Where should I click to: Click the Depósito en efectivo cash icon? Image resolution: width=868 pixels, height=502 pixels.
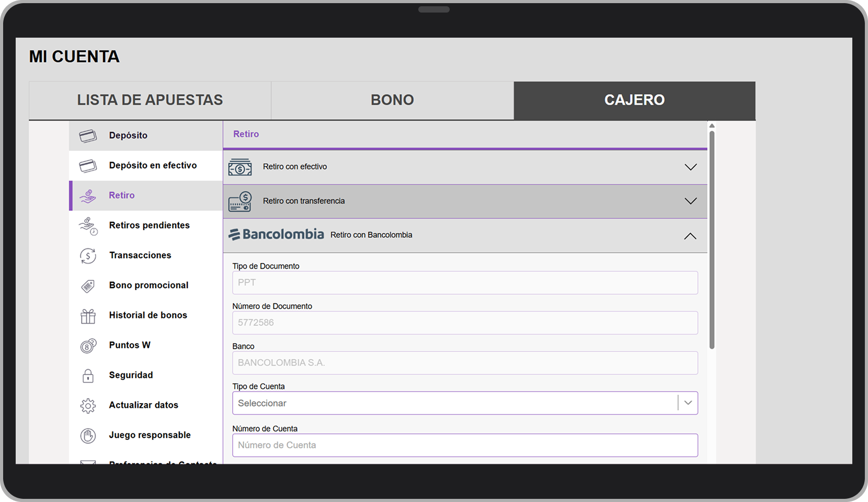(88, 165)
